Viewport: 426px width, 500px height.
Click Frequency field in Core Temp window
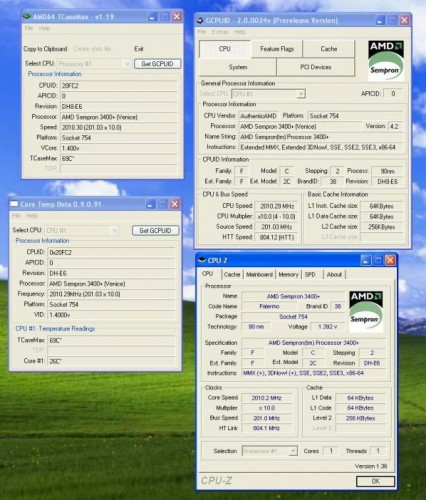click(x=111, y=294)
